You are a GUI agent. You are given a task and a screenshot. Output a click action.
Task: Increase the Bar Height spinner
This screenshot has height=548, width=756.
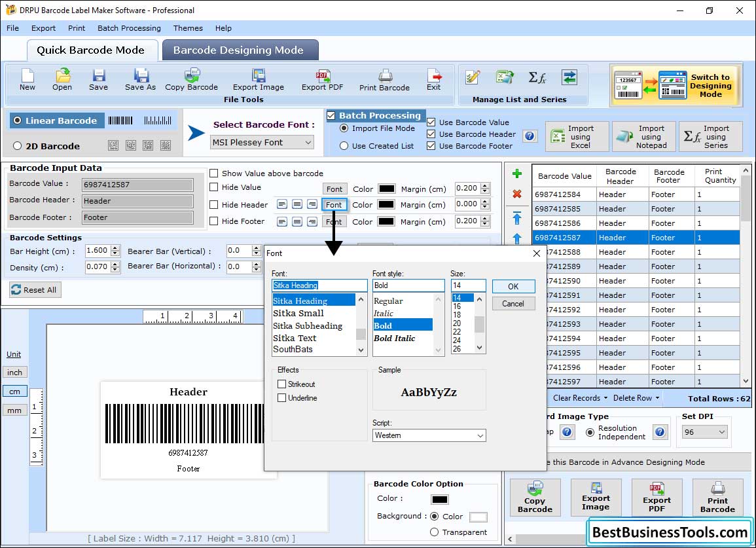[115, 248]
